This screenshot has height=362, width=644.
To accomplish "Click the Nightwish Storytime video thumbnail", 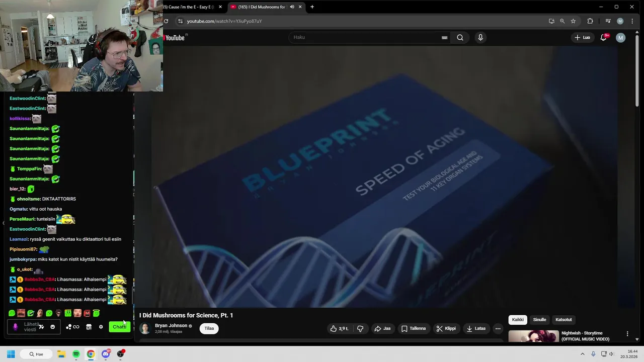I will 533,336.
